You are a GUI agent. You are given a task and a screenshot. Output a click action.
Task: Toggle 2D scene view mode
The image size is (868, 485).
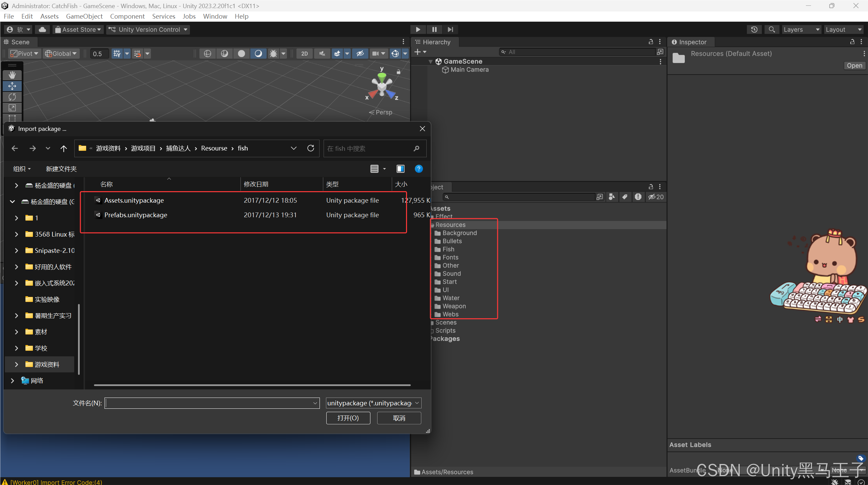(x=304, y=54)
